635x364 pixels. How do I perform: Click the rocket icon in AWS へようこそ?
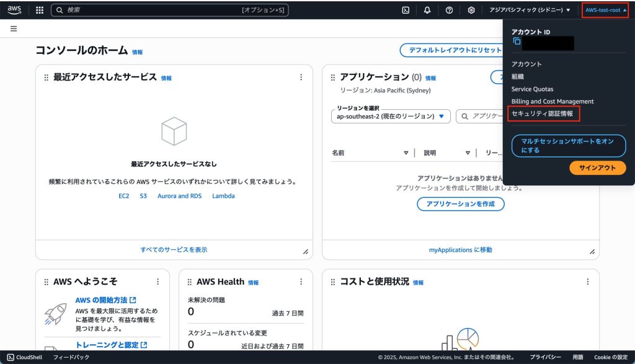[55, 314]
